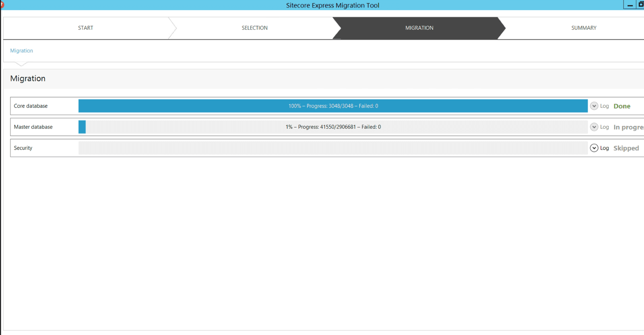Image resolution: width=644 pixels, height=335 pixels.
Task: Select the Security row label
Action: [x=23, y=148]
